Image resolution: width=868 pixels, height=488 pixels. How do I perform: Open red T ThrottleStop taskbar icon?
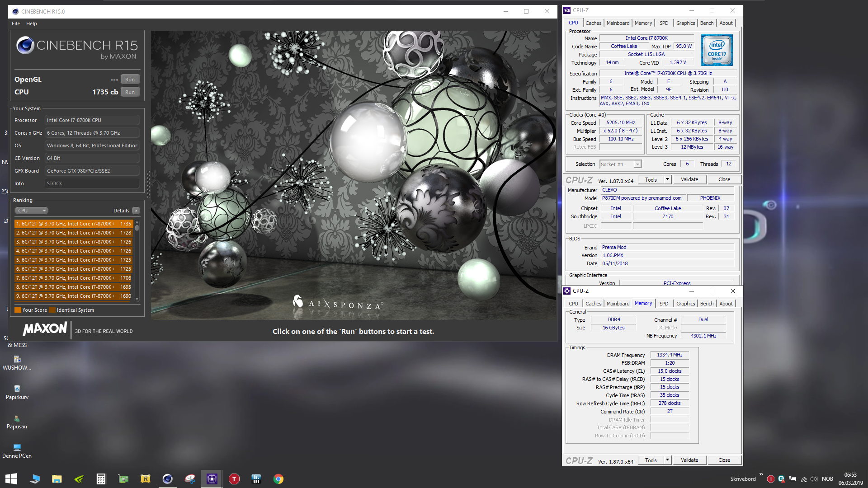[234, 479]
